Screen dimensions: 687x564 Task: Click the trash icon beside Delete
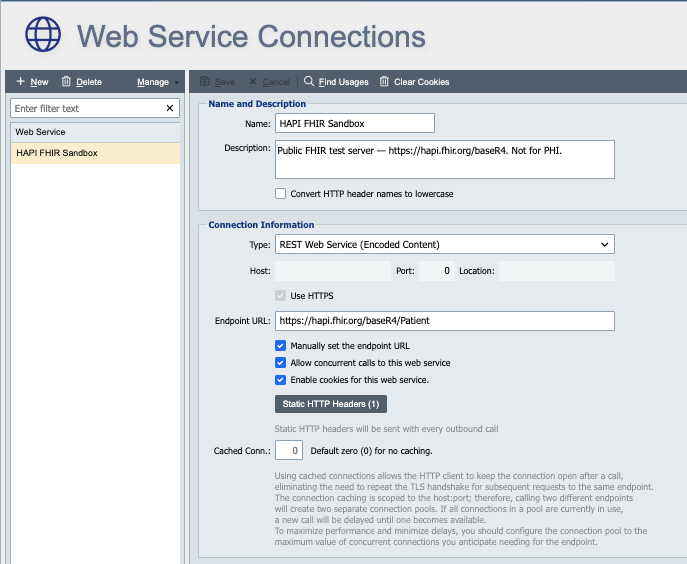click(x=66, y=81)
